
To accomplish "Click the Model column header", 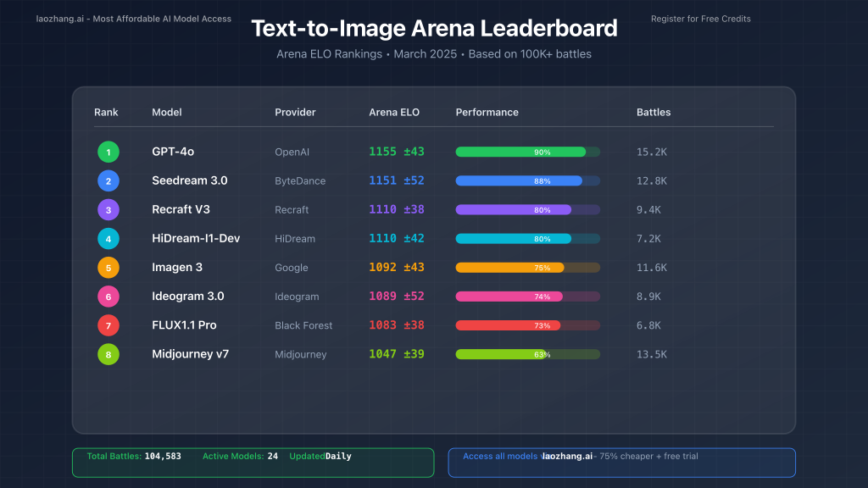I will [x=167, y=113].
